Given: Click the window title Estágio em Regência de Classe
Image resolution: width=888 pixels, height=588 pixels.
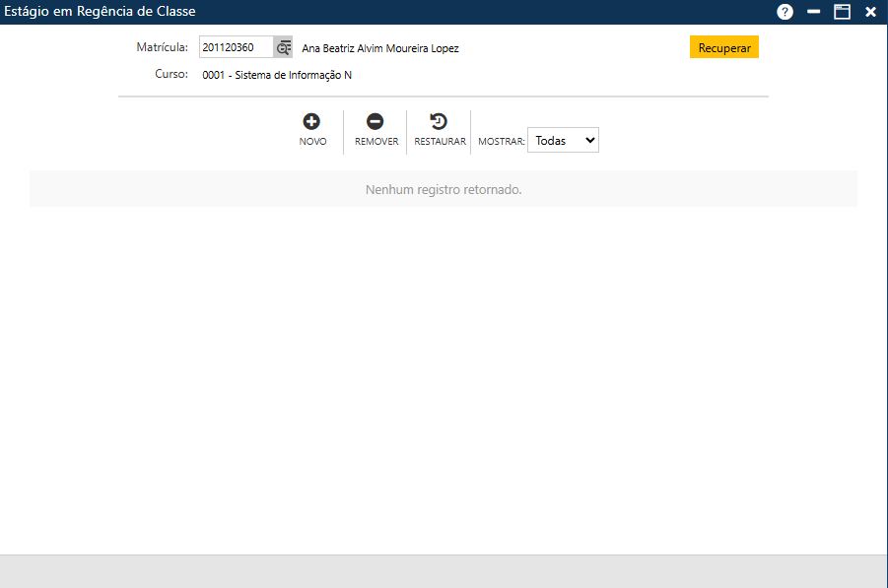Looking at the screenshot, I should pyautogui.click(x=101, y=12).
